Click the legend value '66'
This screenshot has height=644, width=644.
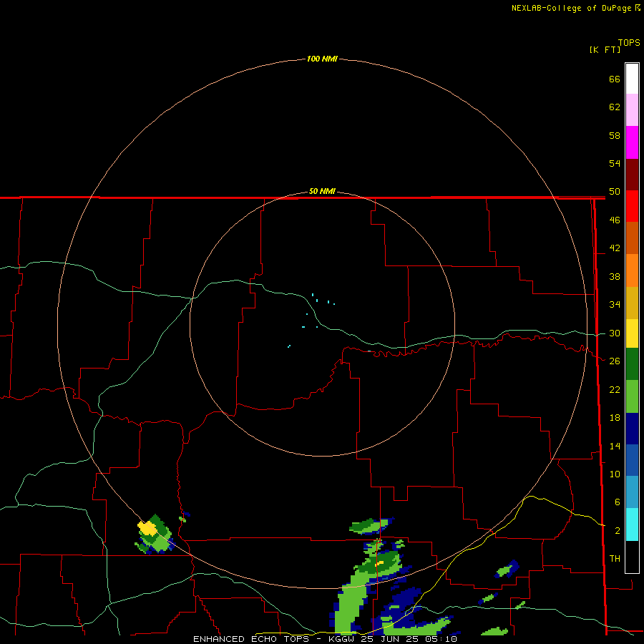tap(615, 79)
